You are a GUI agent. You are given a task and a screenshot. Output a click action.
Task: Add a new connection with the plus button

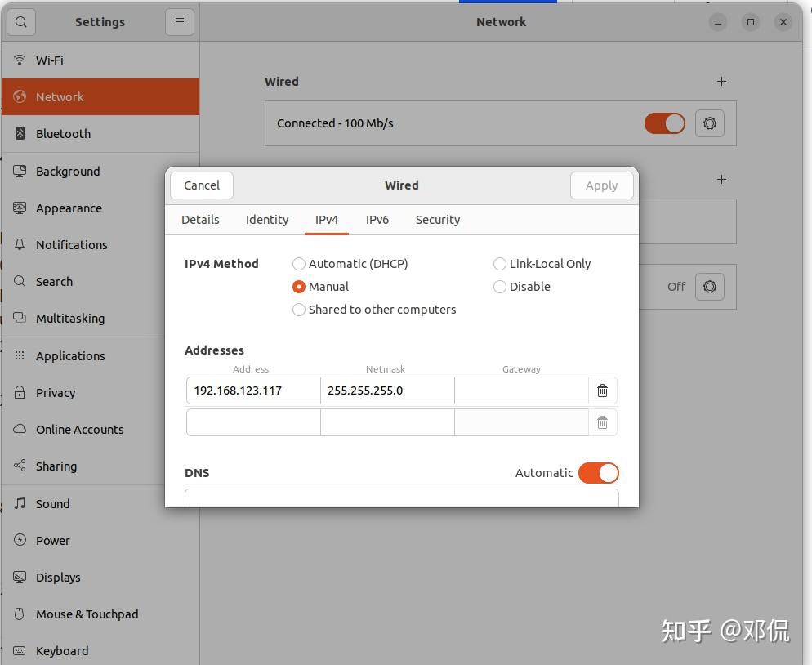point(721,81)
